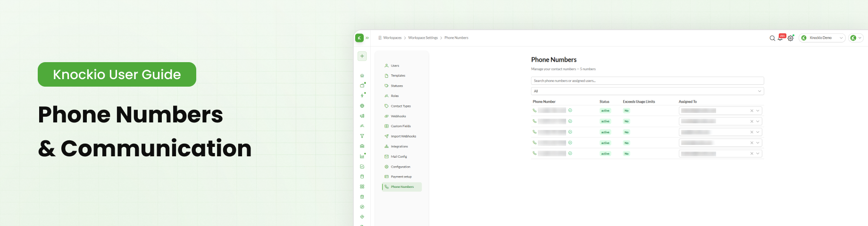
Task: Open Statuses in settings menu
Action: tap(402, 86)
